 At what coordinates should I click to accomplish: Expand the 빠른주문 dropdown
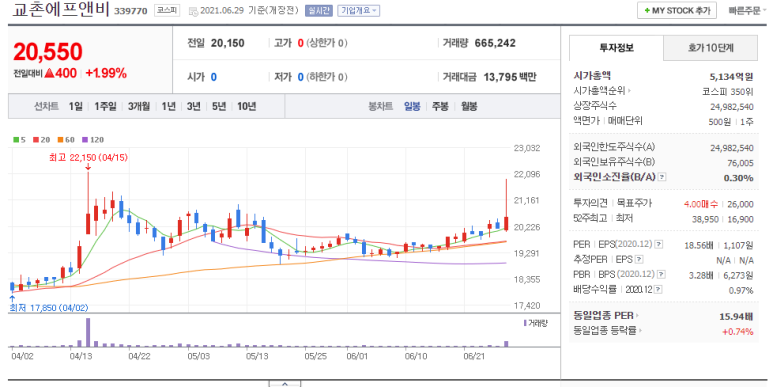pos(747,10)
